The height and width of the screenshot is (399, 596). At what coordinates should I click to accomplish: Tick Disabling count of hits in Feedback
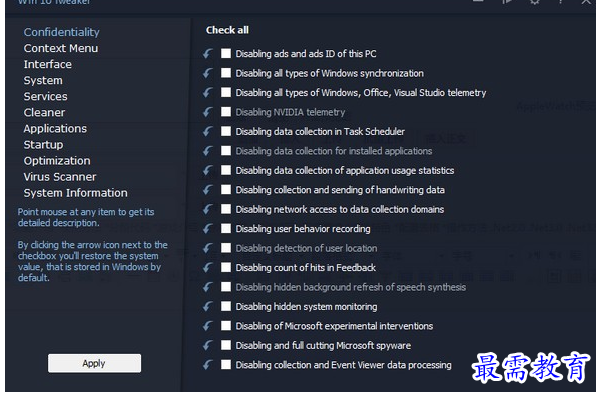tap(226, 267)
